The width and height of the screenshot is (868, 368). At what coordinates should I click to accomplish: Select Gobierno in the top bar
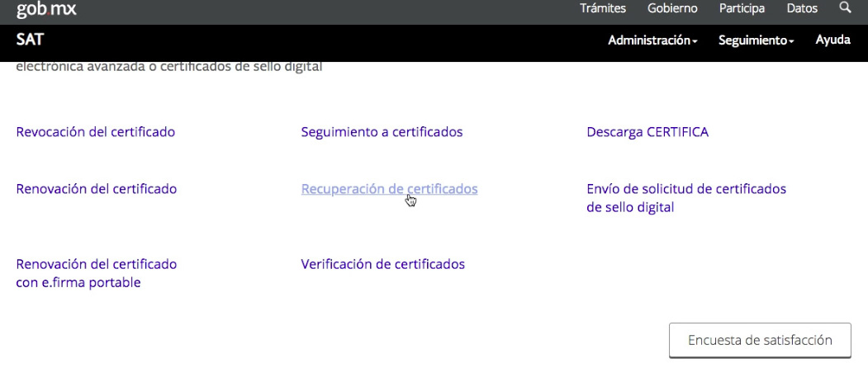click(x=672, y=8)
